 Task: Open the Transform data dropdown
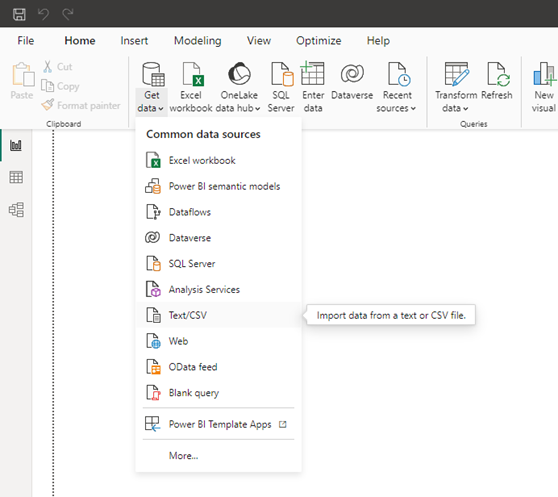456,87
